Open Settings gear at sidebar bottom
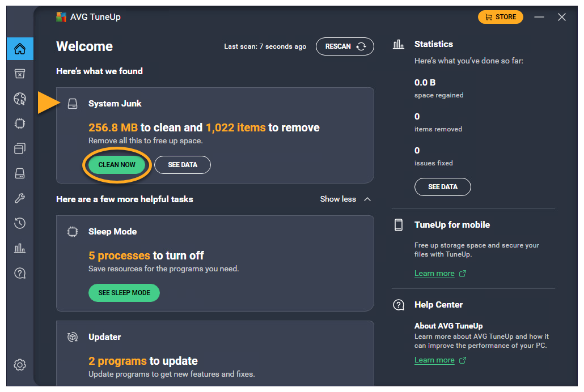 click(x=20, y=365)
